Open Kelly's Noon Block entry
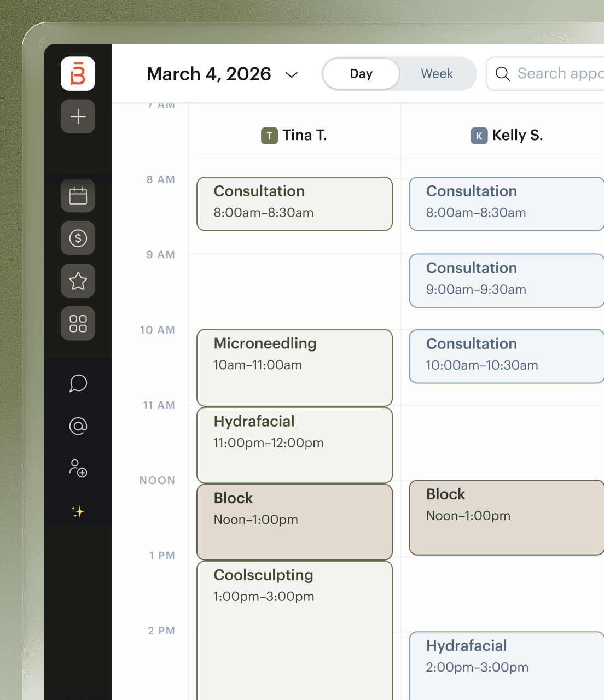604x700 pixels. [x=507, y=517]
